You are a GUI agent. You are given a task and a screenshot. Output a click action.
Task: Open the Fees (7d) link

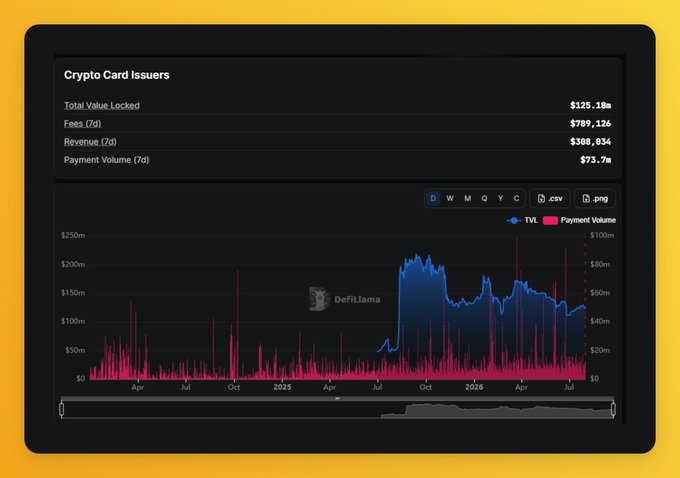tap(82, 124)
